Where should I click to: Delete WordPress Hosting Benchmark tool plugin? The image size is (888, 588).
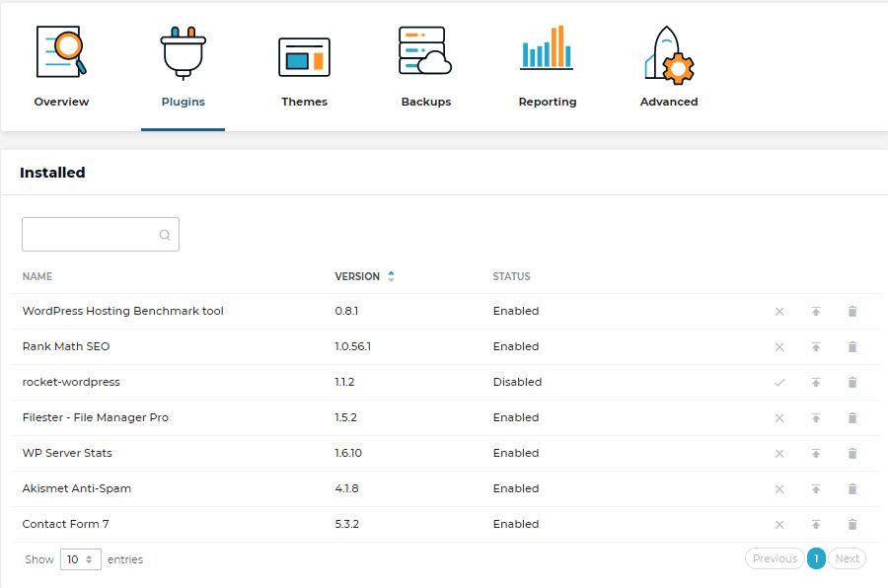click(852, 312)
